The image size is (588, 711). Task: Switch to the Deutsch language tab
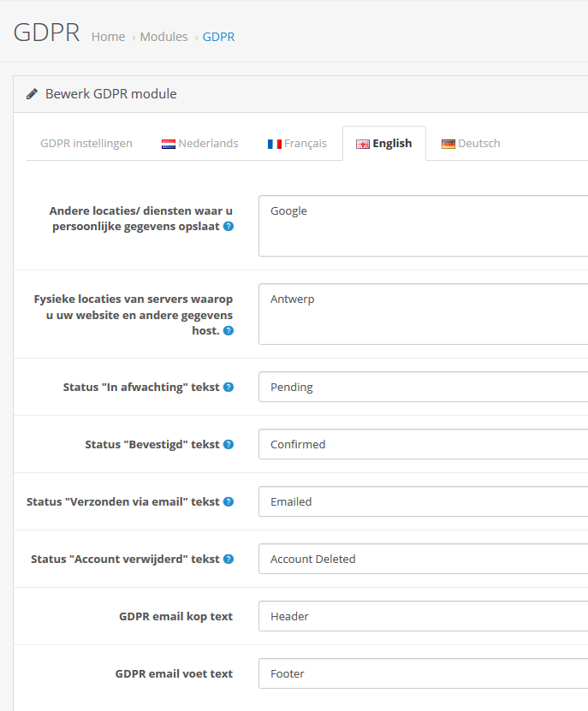[x=471, y=143]
